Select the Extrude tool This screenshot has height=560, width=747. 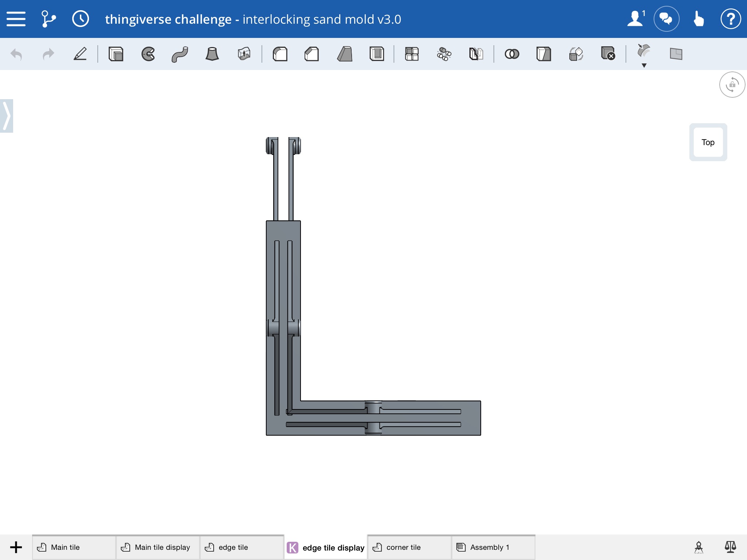pos(116,54)
